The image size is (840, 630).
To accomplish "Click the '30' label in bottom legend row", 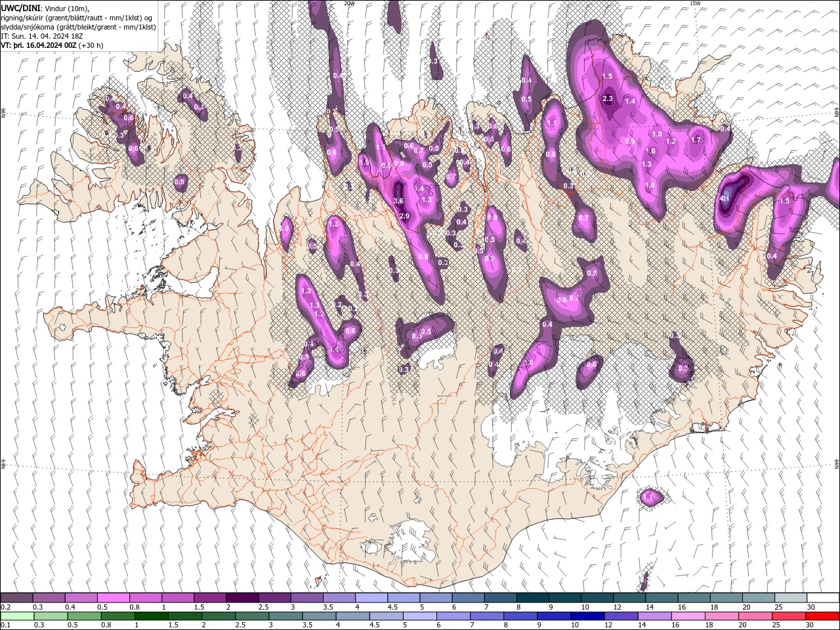I will [x=810, y=625].
